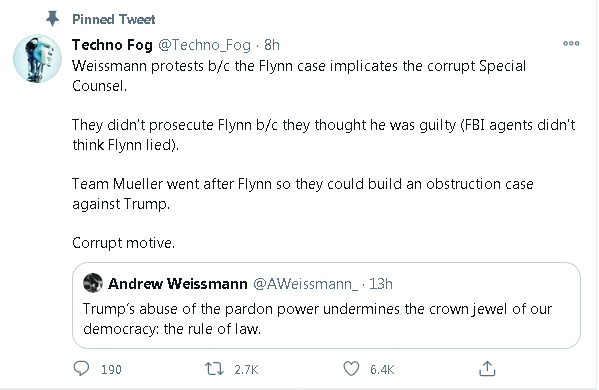Open Andrew Weissmann's small avatar
This screenshot has height=390, width=599.
click(x=93, y=283)
